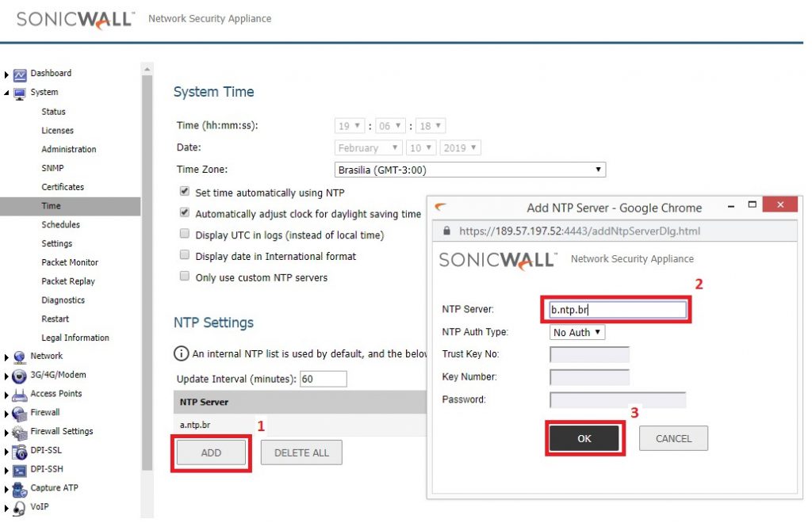Image resolution: width=812 pixels, height=523 pixels.
Task: Expand the VoIP tree arrow
Action: tap(6, 509)
